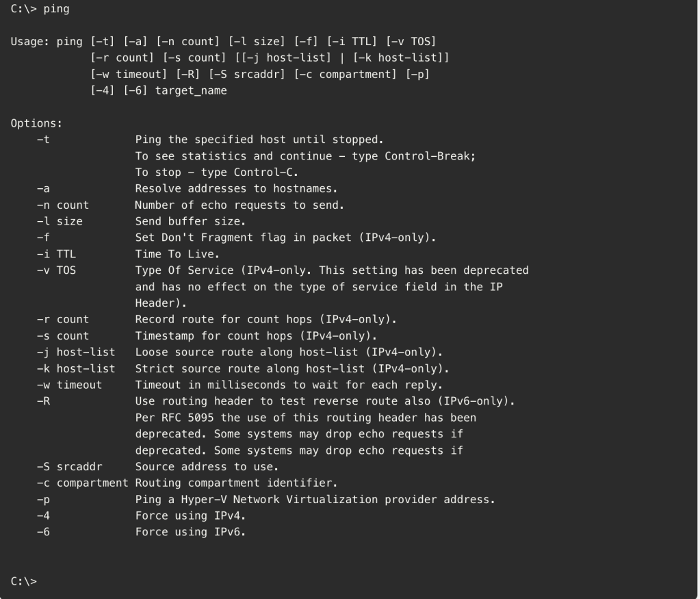Click the "Force using IPv6." description
700x599 pixels.
click(x=190, y=532)
